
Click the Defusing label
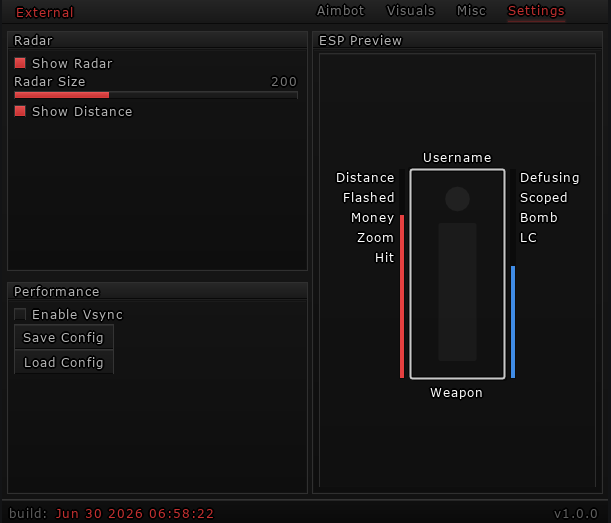point(549,178)
